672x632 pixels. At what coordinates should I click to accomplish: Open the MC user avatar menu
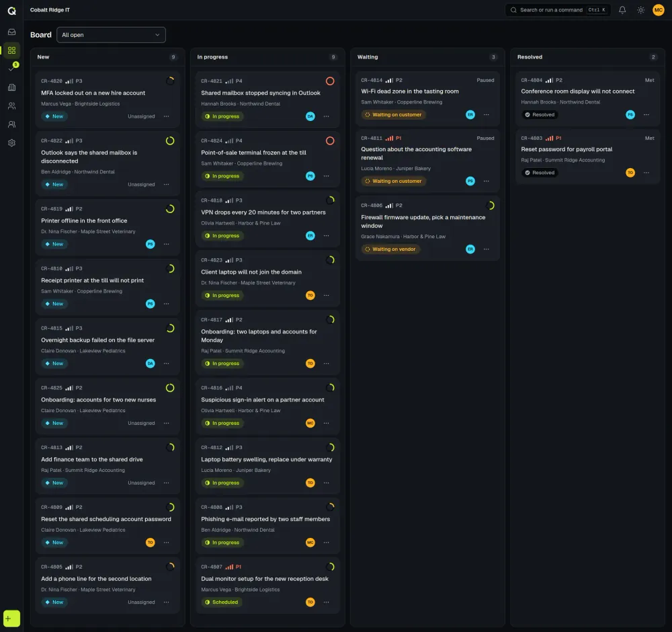659,10
